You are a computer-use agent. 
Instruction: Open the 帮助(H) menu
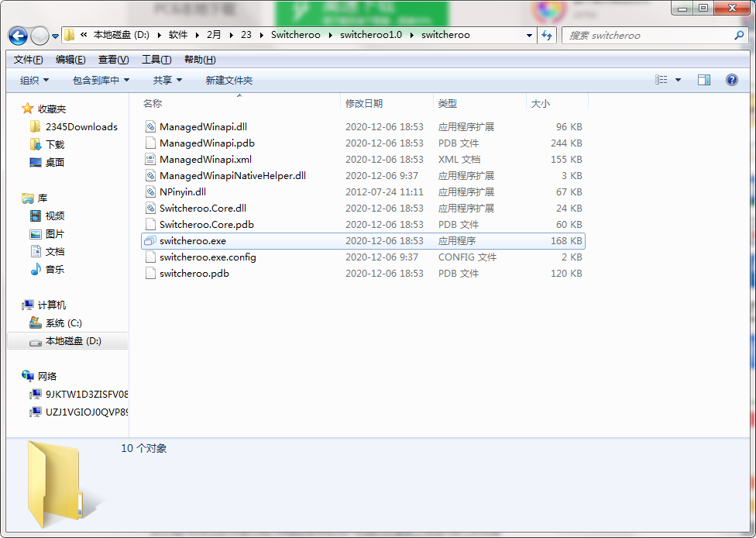coord(200,60)
